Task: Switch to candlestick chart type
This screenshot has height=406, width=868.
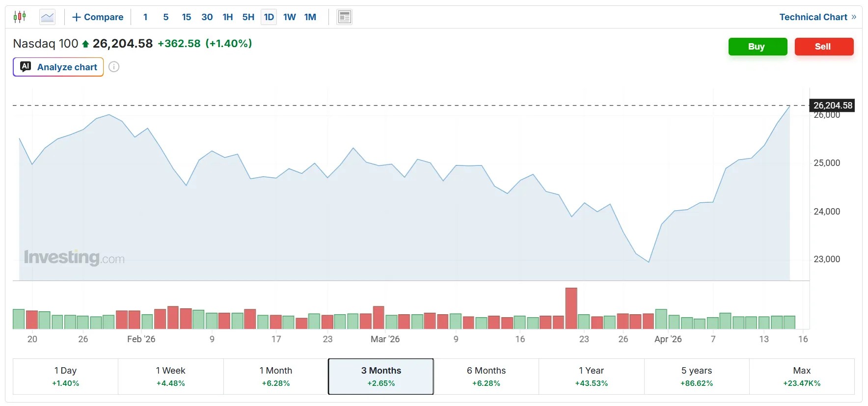Action: pos(20,17)
